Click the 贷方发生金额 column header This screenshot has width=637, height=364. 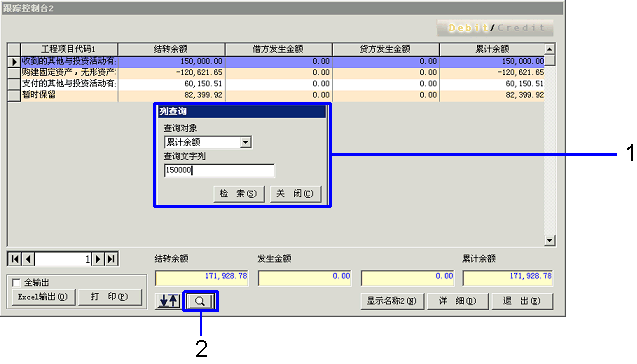386,49
